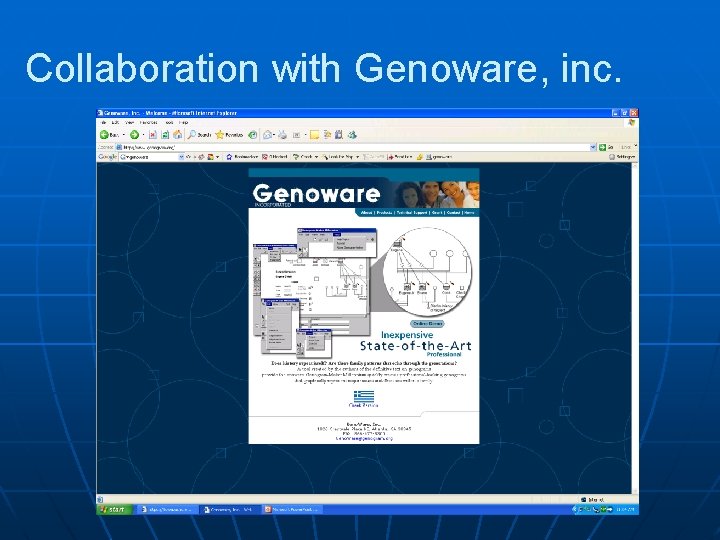Click the email address link at page bottom
This screenshot has width=720, height=540.
click(364, 439)
